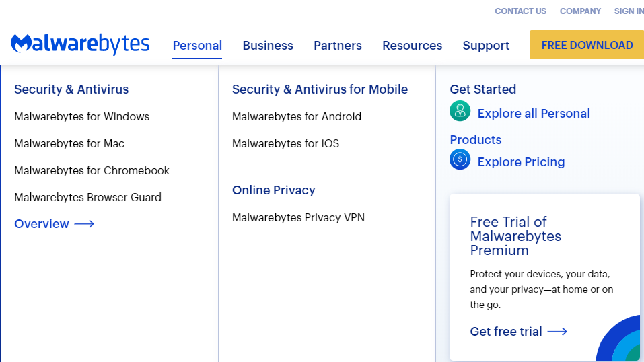This screenshot has height=362, width=644.
Task: Open the Personal menu
Action: (x=197, y=46)
